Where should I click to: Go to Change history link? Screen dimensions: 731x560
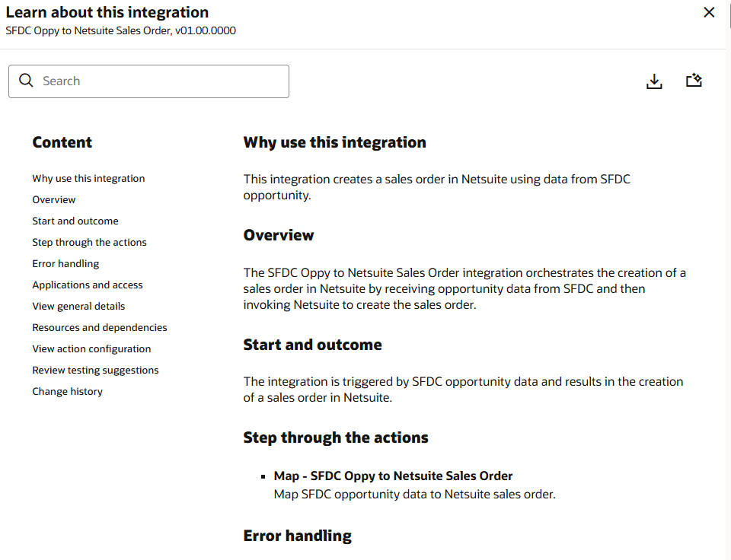click(x=67, y=391)
